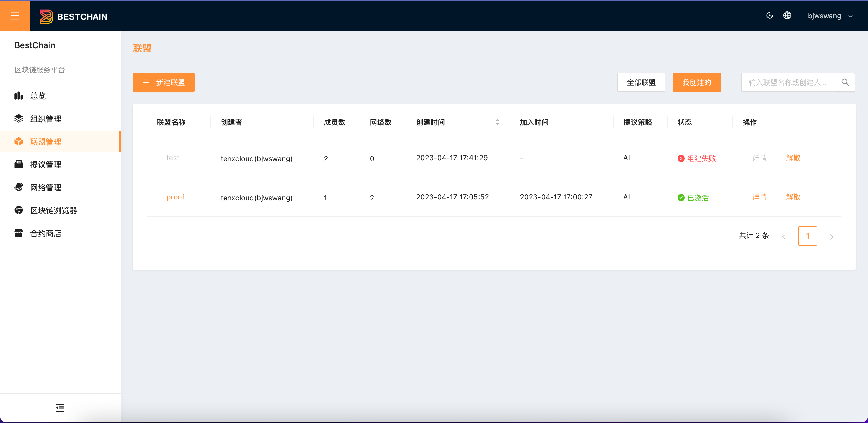The image size is (868, 423).
Task: Click the 提议策略 column header
Action: (637, 122)
